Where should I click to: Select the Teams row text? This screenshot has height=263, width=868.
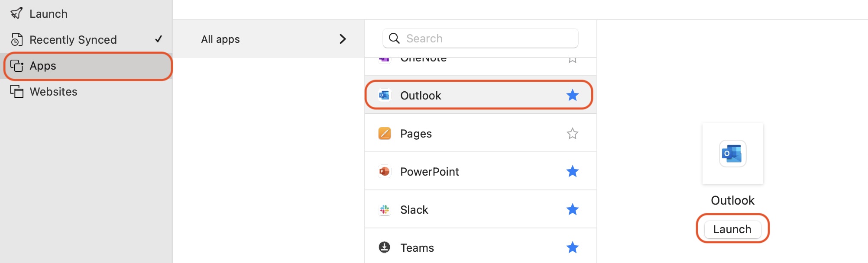[417, 248]
